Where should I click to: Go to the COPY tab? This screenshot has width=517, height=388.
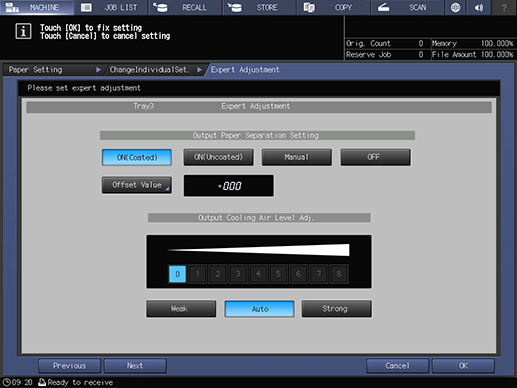(333, 7)
